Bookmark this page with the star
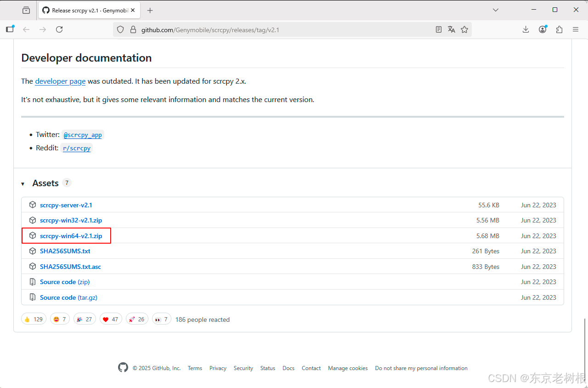Viewport: 588px width, 388px height. coord(464,29)
